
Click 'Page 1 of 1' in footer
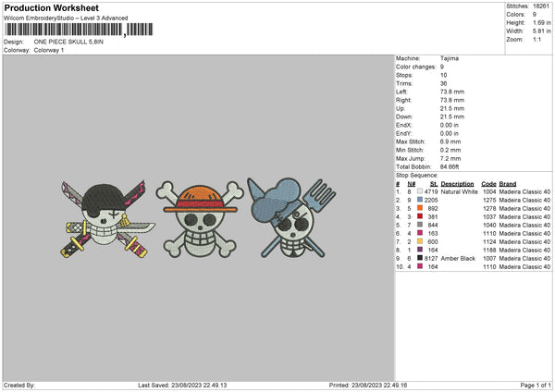coord(536,386)
